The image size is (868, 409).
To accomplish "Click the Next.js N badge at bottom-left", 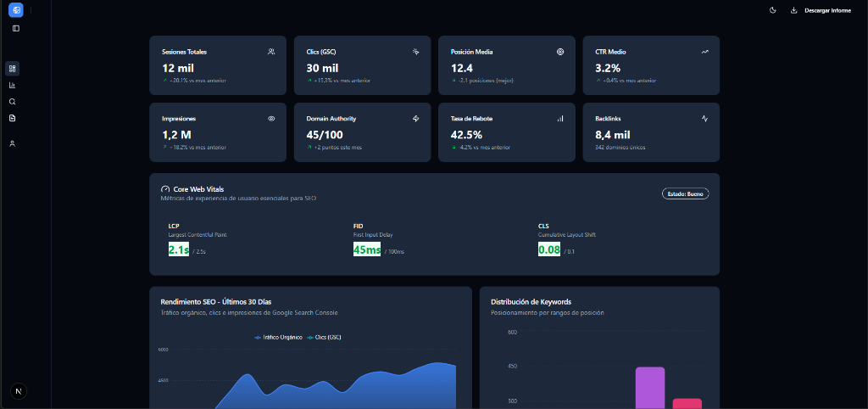I will coord(19,390).
